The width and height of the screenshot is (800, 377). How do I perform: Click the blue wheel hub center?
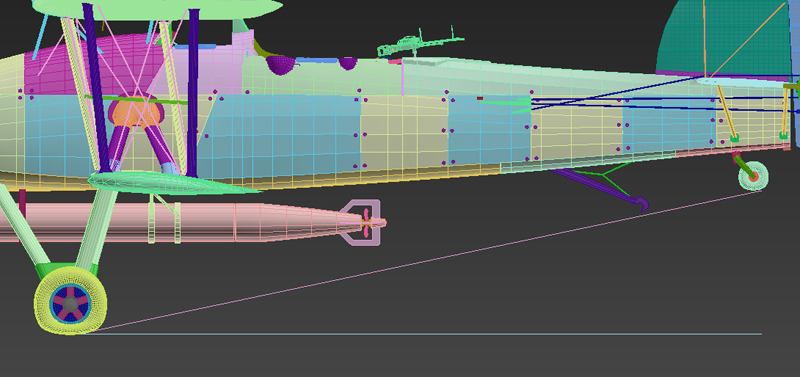[70, 304]
